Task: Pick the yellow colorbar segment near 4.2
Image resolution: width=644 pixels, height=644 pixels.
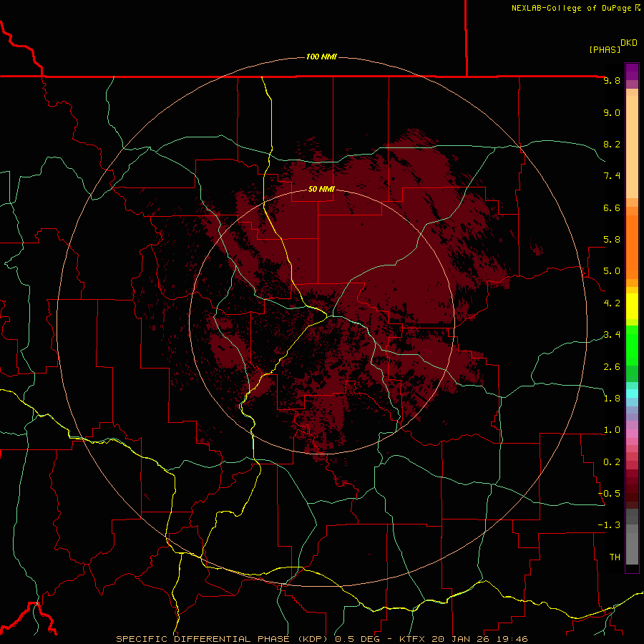Action: (x=632, y=306)
